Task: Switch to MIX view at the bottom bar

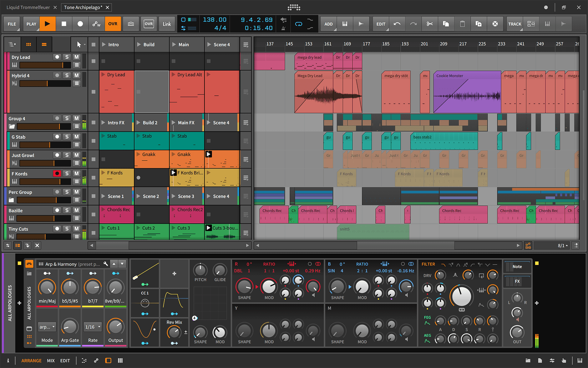Action: coord(51,360)
